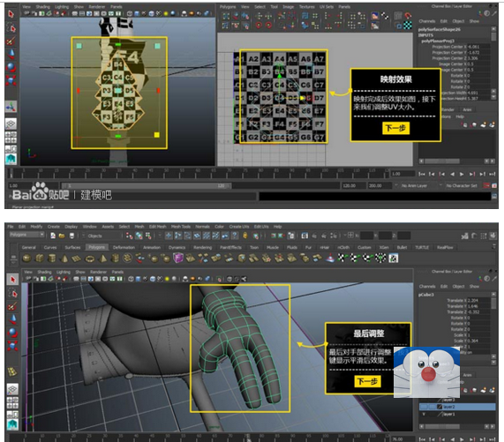Choose the Move tool cone icon in the top toolbox
The image size is (504, 442).
coord(11,53)
